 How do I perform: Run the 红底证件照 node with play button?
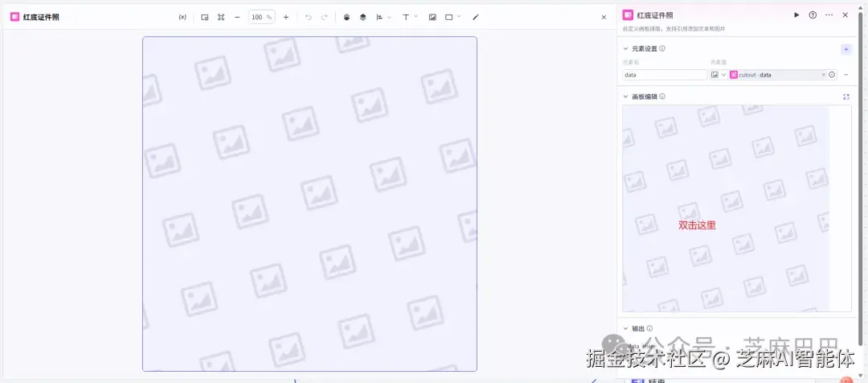click(796, 15)
